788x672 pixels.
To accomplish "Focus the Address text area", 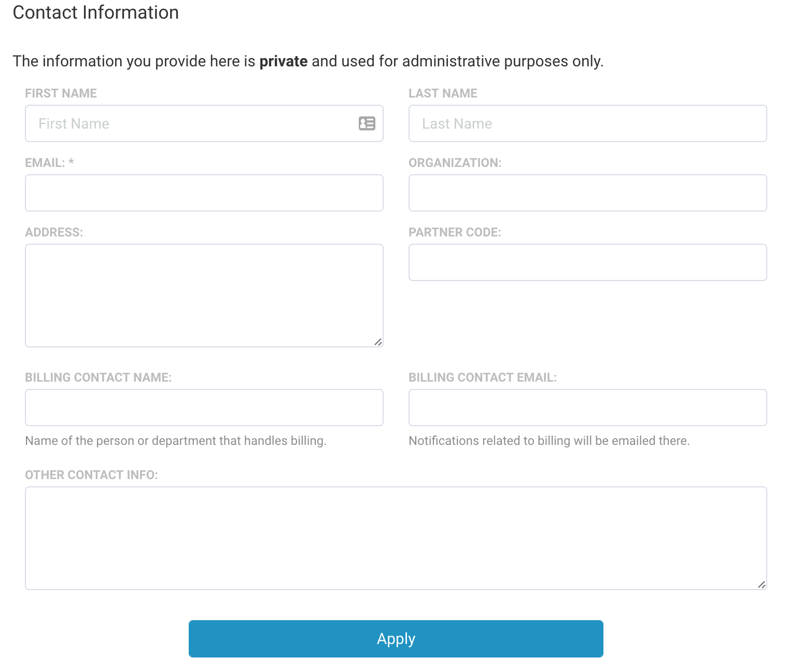I will (x=204, y=295).
